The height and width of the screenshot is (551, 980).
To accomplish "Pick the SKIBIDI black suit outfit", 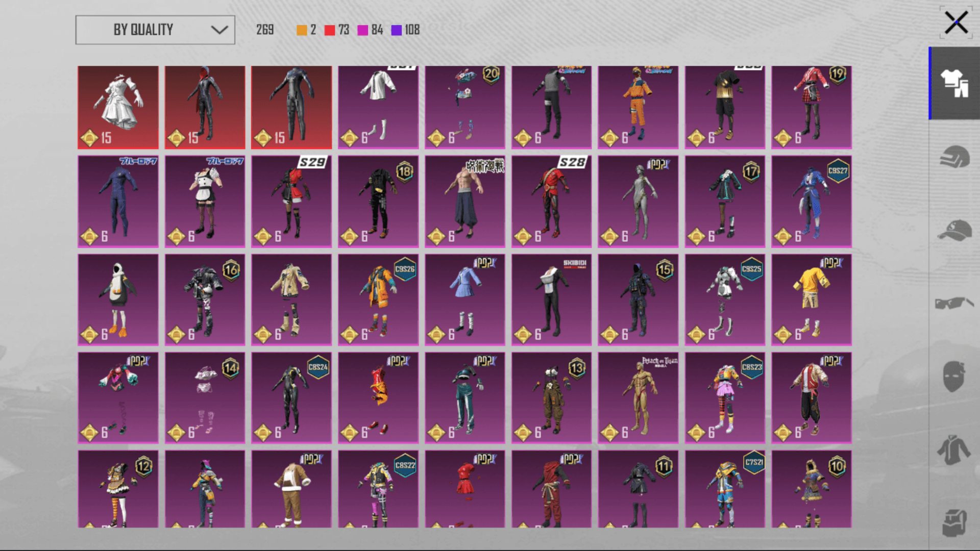I will pyautogui.click(x=551, y=299).
